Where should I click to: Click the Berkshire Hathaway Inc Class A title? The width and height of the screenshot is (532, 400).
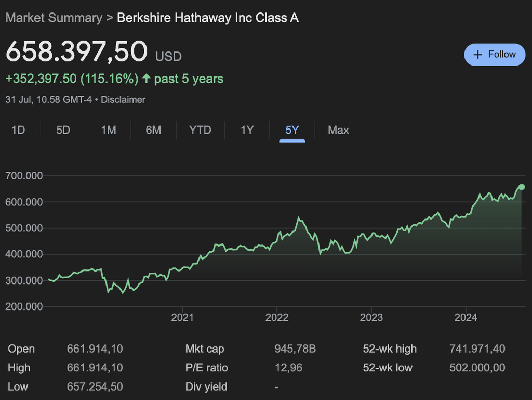[208, 18]
